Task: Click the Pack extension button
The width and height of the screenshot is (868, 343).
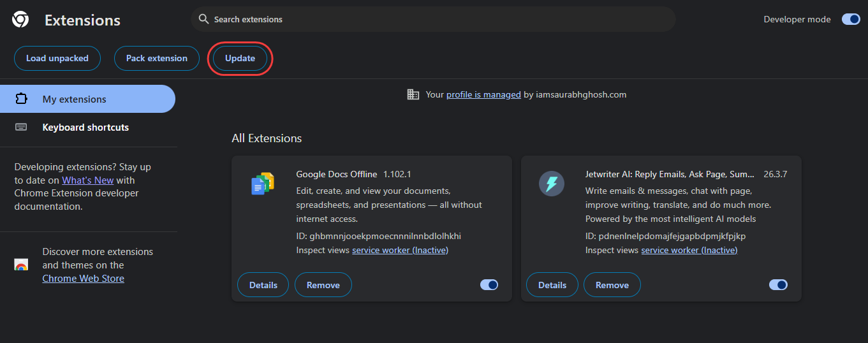Action: click(x=157, y=58)
